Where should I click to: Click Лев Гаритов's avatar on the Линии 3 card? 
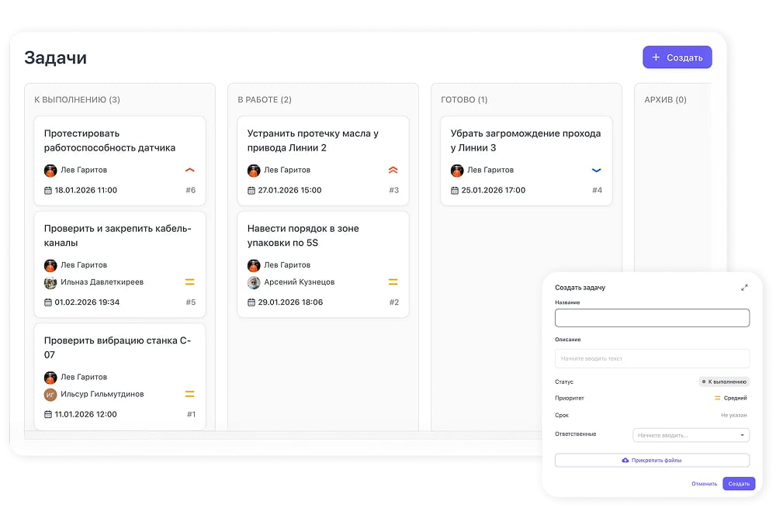[x=457, y=171]
